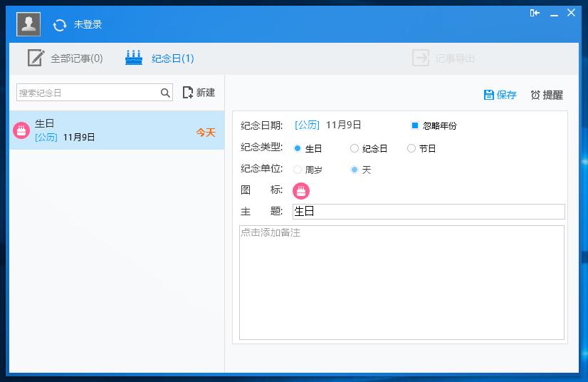
Task: Click the alarm clock reminder icon
Action: coord(535,95)
